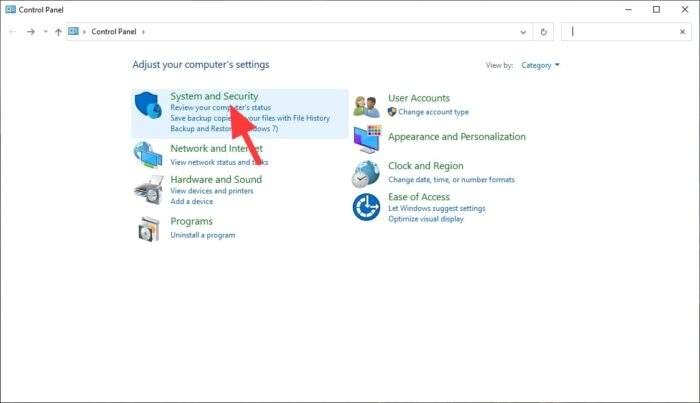Open Hardware and Sound heading link
The width and height of the screenshot is (700, 403).
tap(216, 179)
